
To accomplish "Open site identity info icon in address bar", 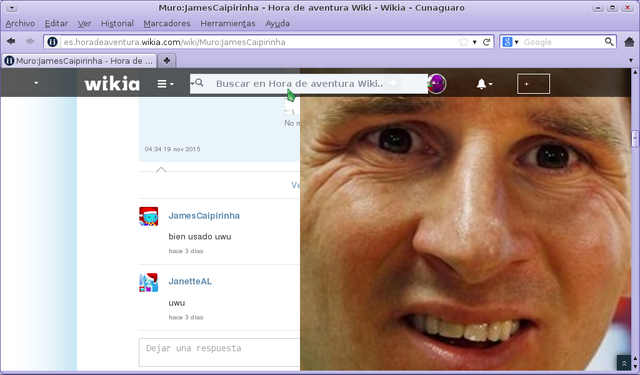I will [x=52, y=42].
